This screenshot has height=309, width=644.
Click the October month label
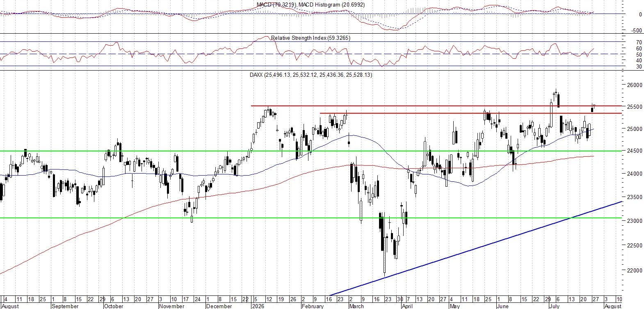pos(114,306)
